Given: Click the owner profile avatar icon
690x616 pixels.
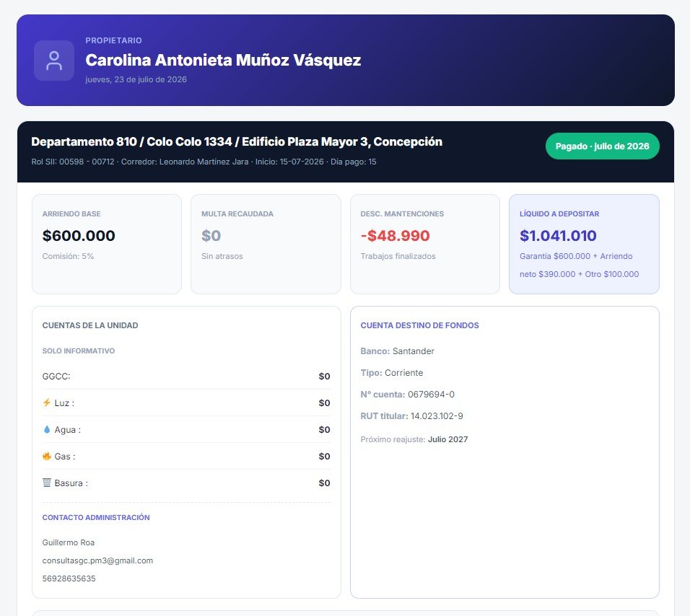Looking at the screenshot, I should [54, 61].
